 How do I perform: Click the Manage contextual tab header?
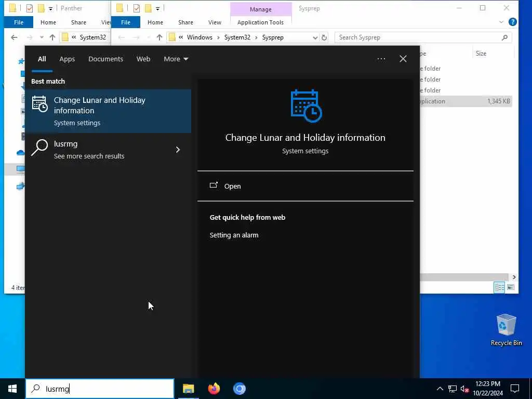261,9
